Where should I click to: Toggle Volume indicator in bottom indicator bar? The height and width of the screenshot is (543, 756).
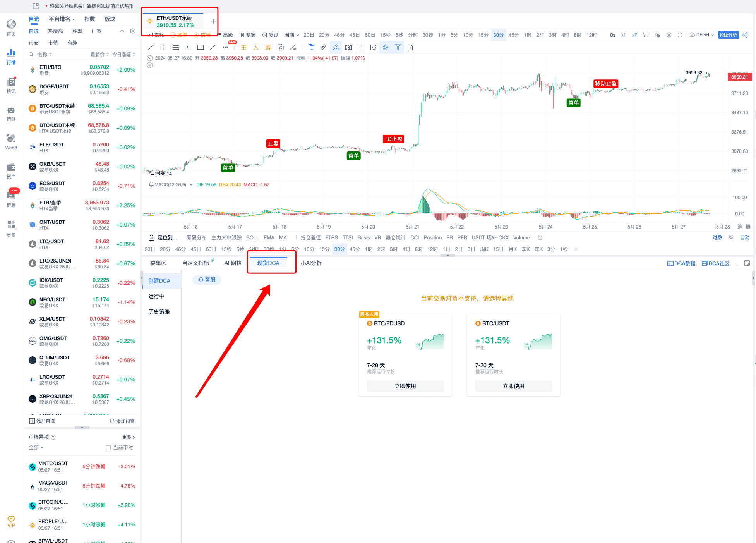(521, 237)
